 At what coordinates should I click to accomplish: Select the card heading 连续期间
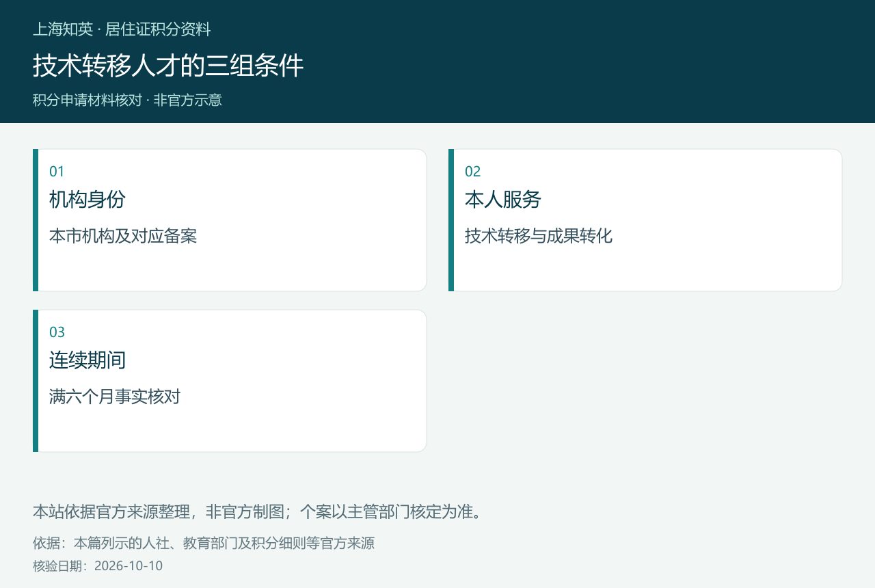tap(87, 360)
